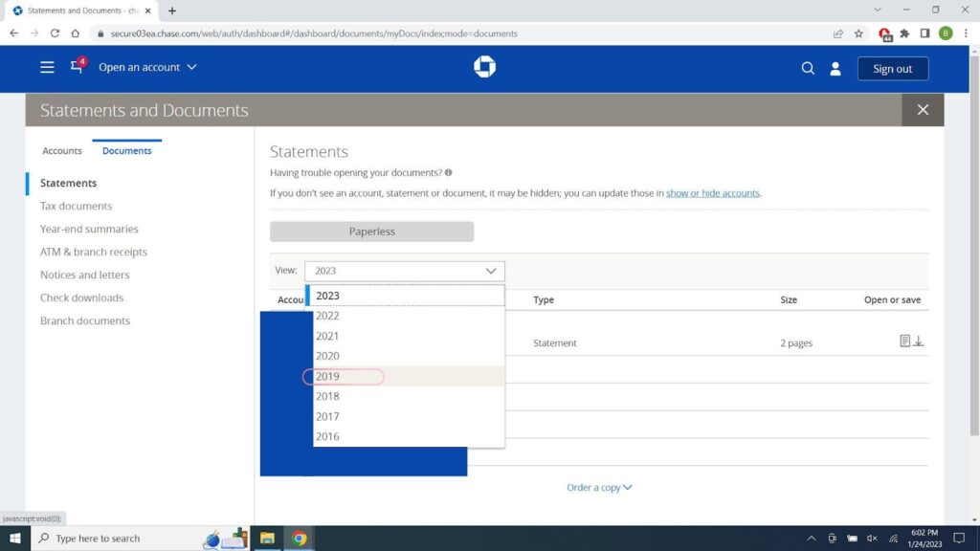Viewport: 980px width, 551px height.
Task: Open the profile person icon
Action: point(835,69)
